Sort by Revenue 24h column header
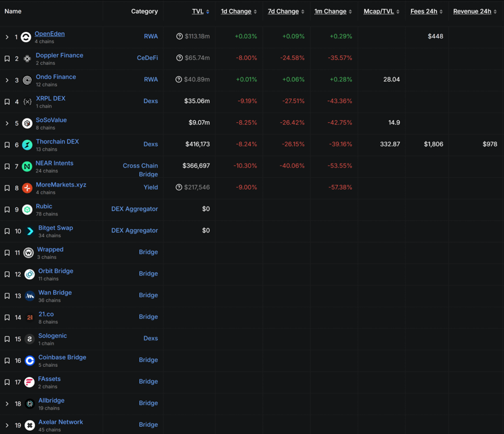This screenshot has height=434, width=504. [472, 11]
